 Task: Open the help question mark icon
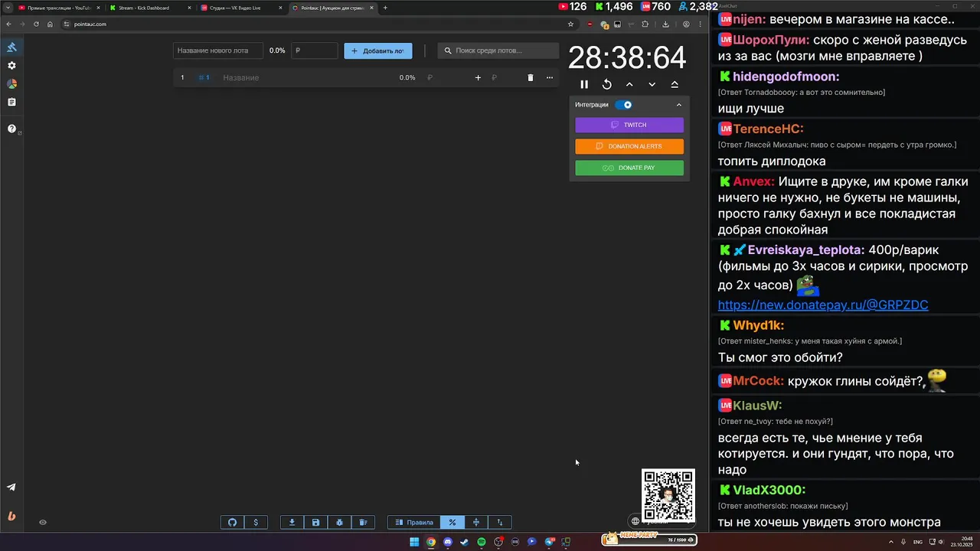click(x=11, y=129)
